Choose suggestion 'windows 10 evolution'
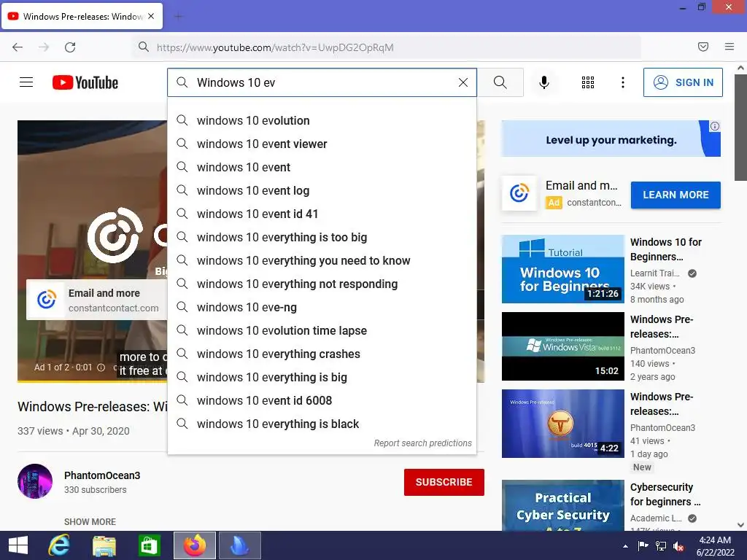 tap(322, 120)
